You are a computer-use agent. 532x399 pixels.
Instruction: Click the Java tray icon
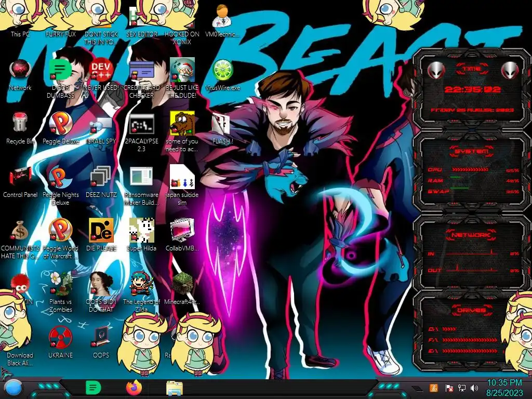point(434,388)
